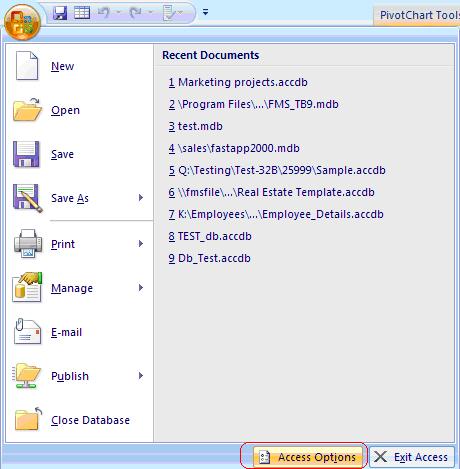Click the Access Options button
The width and height of the screenshot is (460, 469).
click(x=307, y=457)
